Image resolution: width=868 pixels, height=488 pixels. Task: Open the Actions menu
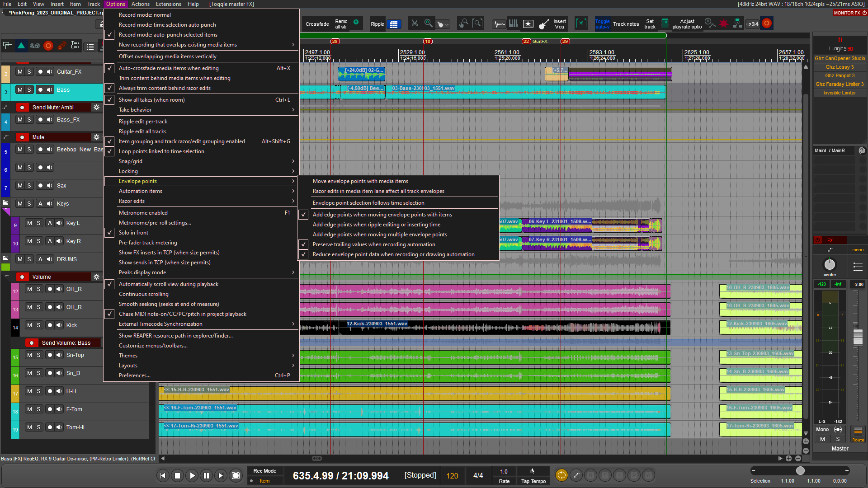coord(140,4)
